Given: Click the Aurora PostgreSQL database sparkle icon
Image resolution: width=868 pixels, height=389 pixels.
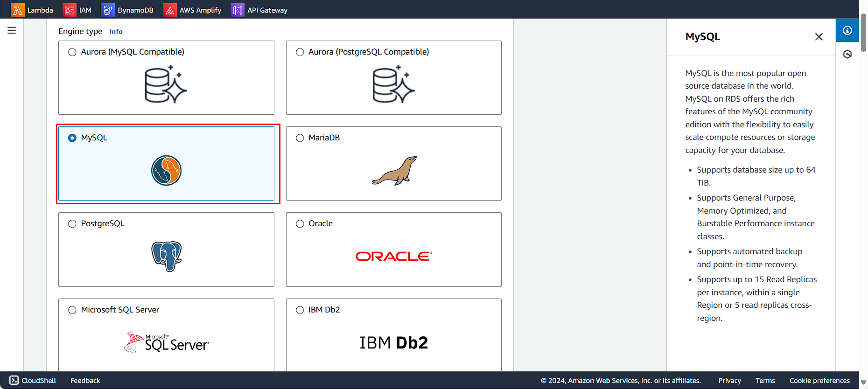Looking at the screenshot, I should pos(393,84).
